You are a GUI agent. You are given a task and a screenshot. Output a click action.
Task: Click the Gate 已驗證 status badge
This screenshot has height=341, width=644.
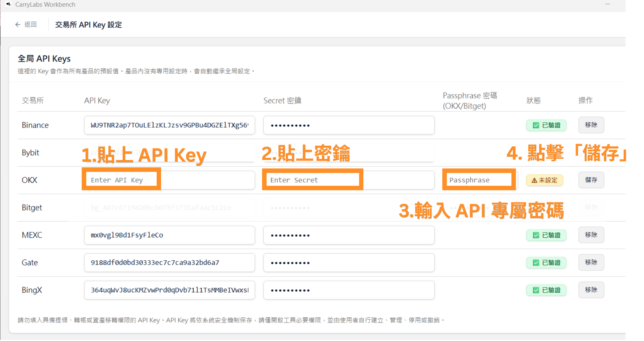(x=546, y=262)
